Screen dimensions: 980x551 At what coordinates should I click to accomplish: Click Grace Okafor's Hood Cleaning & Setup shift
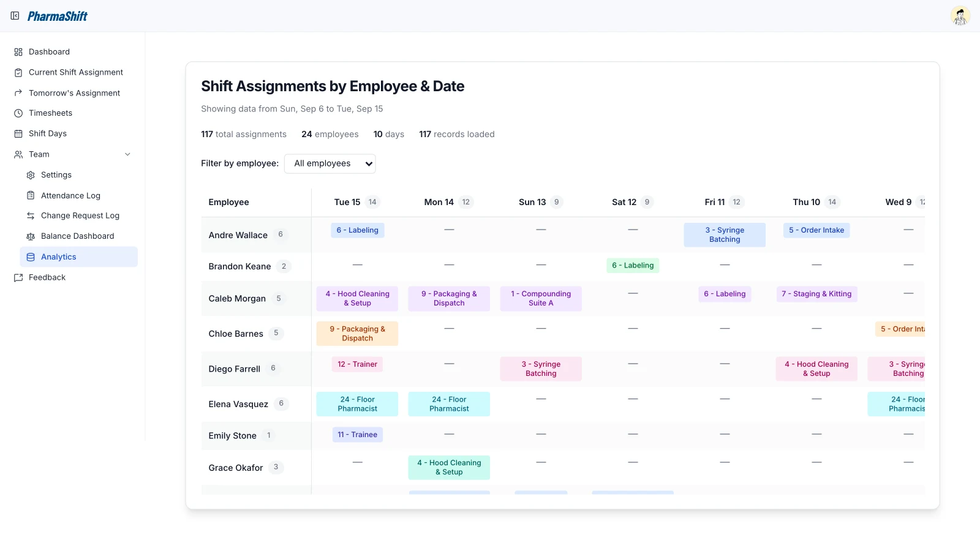tap(449, 467)
